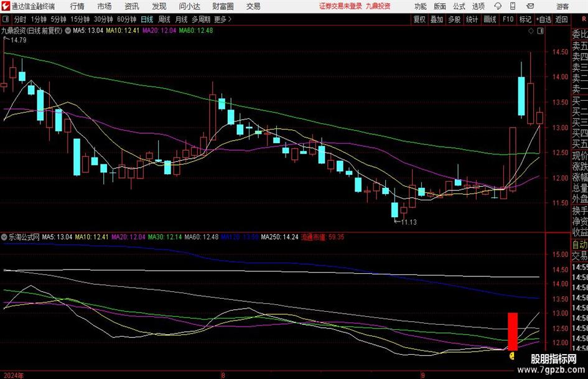
Task: Expand the dropdown arrow next to 九鼎投资(日线 前复权)
Action: pyautogui.click(x=68, y=30)
